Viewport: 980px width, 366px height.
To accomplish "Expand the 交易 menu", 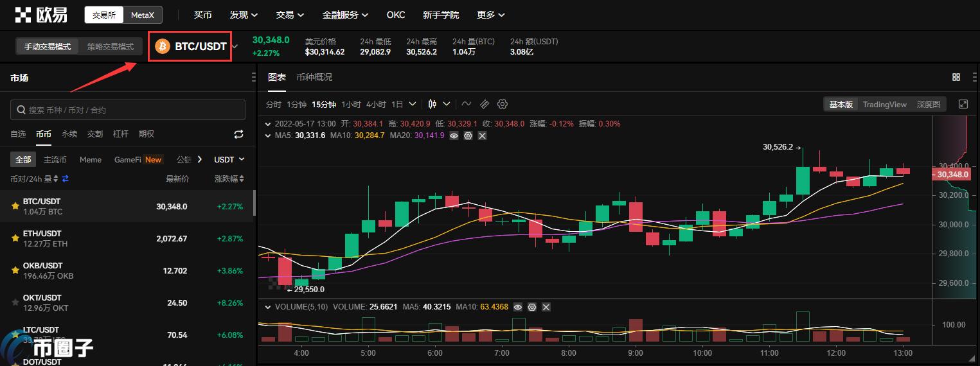I will pyautogui.click(x=290, y=15).
